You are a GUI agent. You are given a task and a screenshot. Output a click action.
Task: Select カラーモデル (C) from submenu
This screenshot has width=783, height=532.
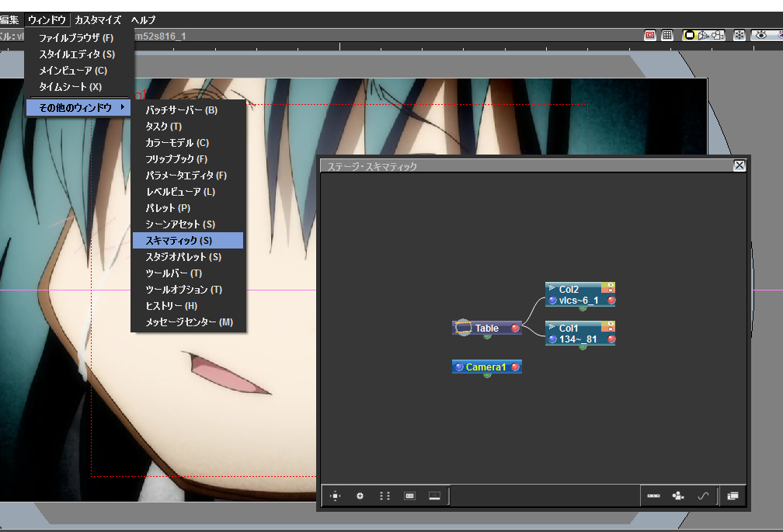[x=188, y=143]
